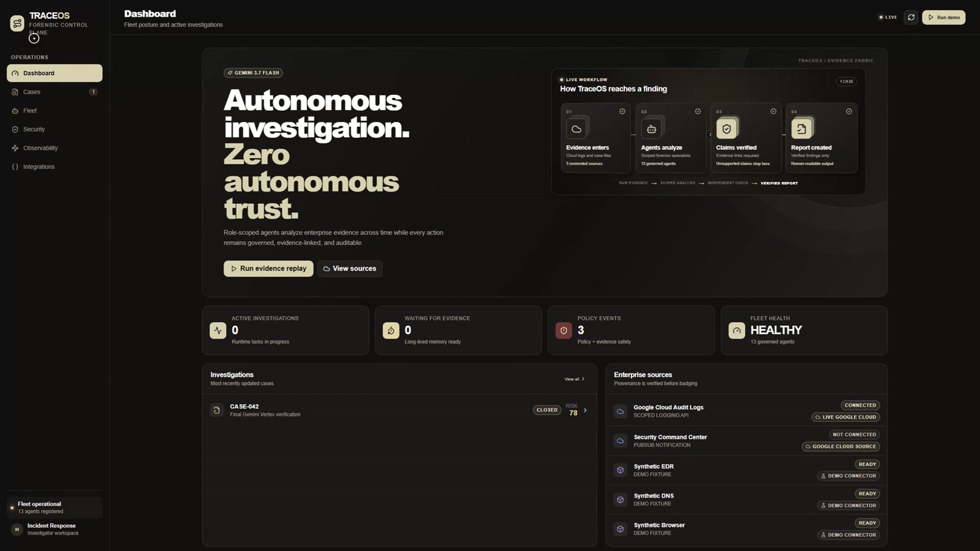The height and width of the screenshot is (551, 980).
Task: Click the Security Command Center cloud icon
Action: tap(620, 441)
